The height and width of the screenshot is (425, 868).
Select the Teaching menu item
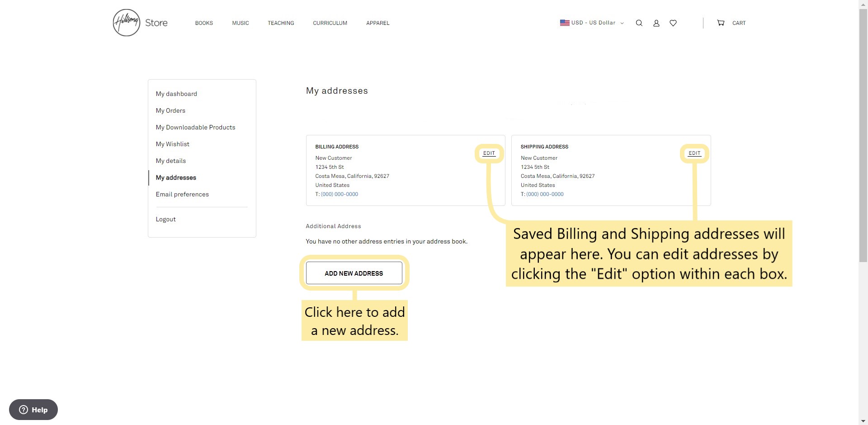pyautogui.click(x=281, y=23)
